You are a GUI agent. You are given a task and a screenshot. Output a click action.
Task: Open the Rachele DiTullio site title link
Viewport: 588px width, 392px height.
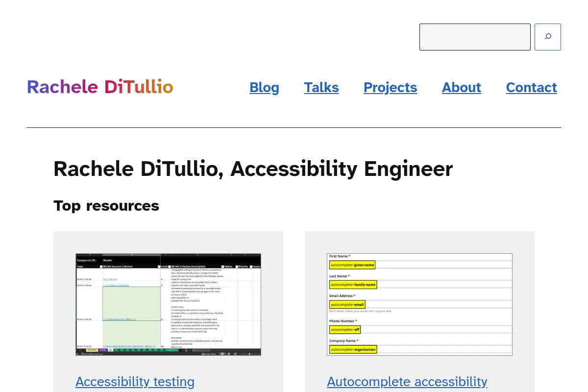[x=100, y=87]
